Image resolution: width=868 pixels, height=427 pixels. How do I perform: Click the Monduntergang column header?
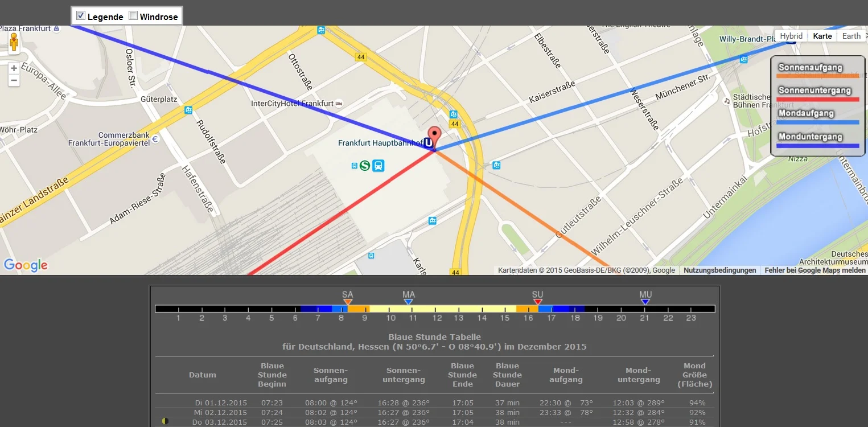pyautogui.click(x=639, y=375)
